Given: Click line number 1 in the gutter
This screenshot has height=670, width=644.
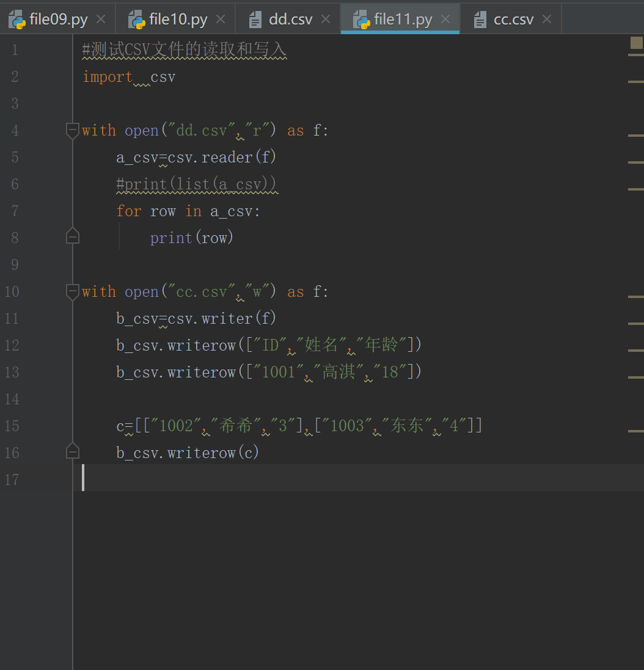Looking at the screenshot, I should [x=15, y=50].
